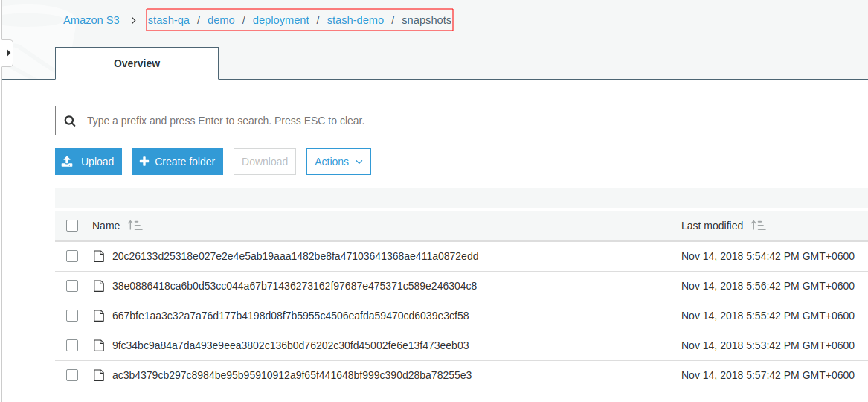Screen dimensions: 868x402
Task: Toggle the select-all checkbox in header
Action: (x=72, y=226)
